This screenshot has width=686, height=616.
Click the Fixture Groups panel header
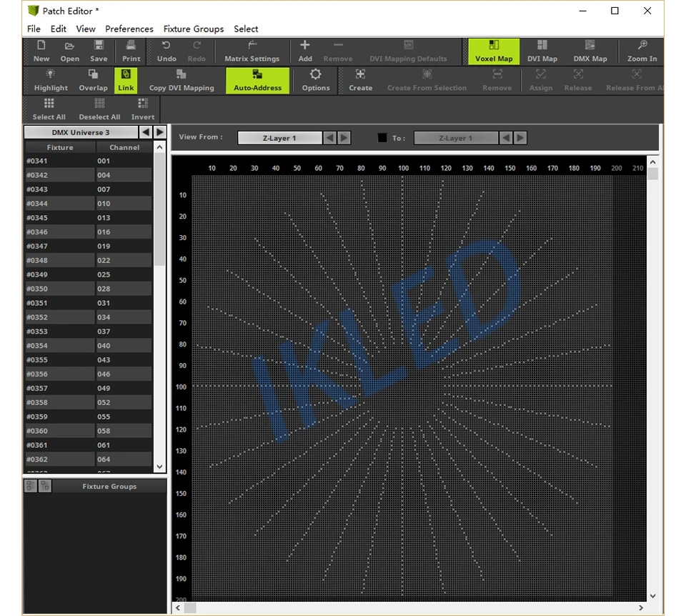pyautogui.click(x=109, y=486)
